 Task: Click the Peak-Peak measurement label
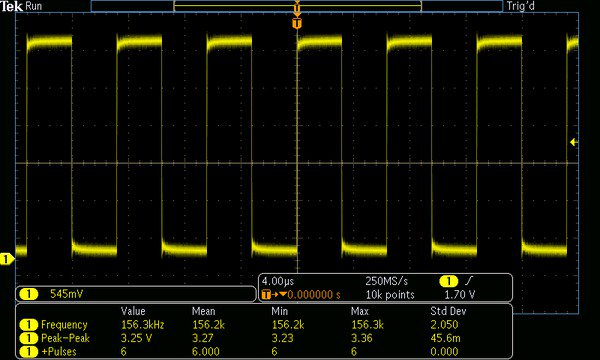(x=65, y=338)
